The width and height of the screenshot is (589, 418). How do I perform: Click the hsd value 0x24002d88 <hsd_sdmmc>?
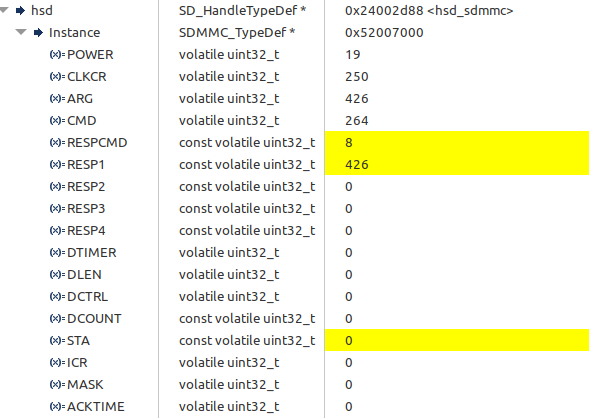pyautogui.click(x=429, y=11)
